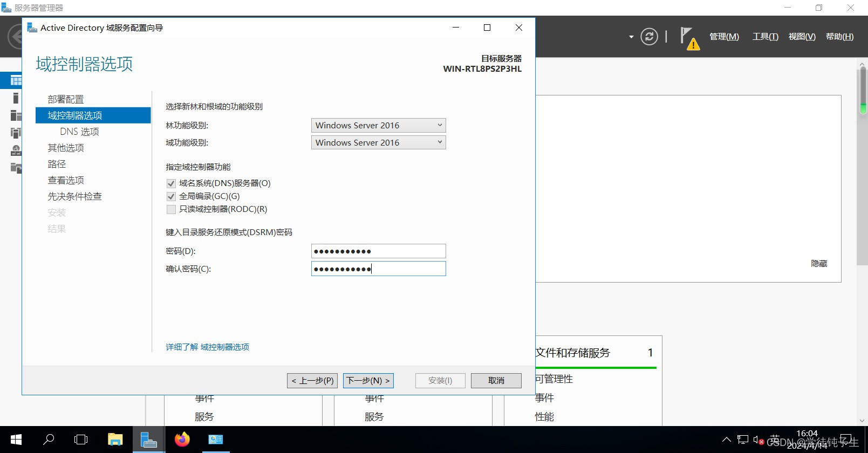Click the 上一步(P) previous button
The image size is (868, 453).
click(312, 381)
